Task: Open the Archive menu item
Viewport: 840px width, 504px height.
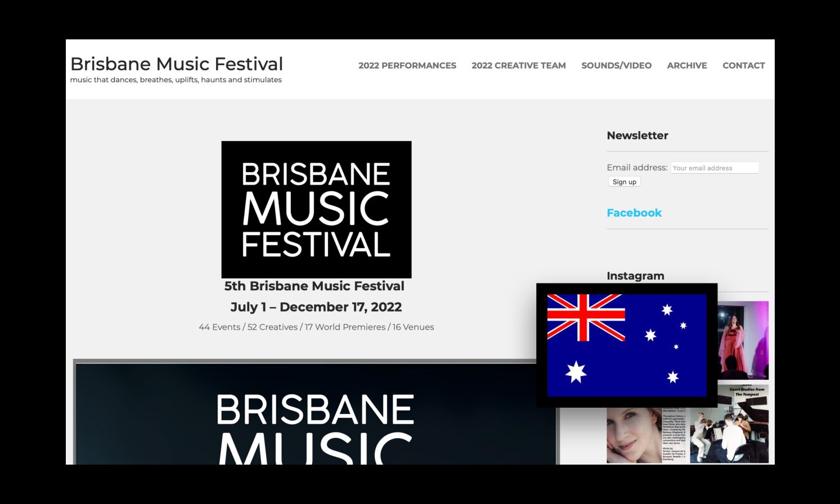Action: (x=687, y=65)
